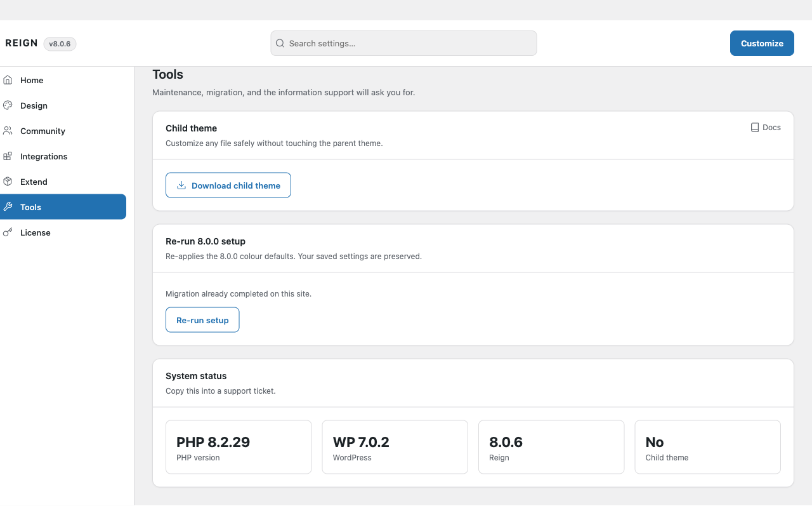Viewport: 812px width, 508px height.
Task: Click the Integrations blocks icon
Action: [8, 156]
